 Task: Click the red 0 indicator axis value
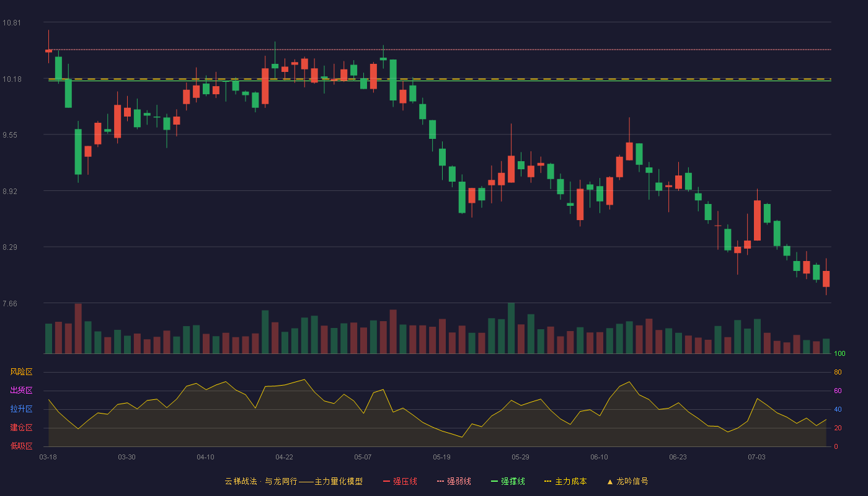pos(836,446)
